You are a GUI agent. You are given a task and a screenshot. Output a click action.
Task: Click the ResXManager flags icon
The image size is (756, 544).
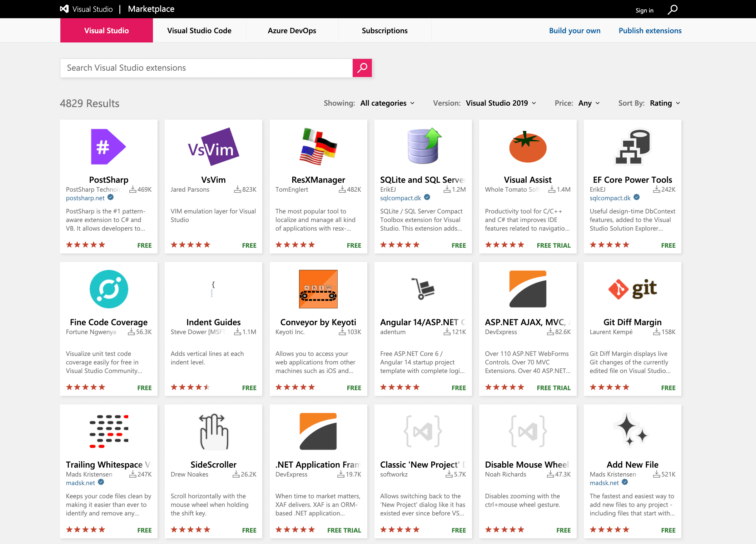pyautogui.click(x=318, y=147)
